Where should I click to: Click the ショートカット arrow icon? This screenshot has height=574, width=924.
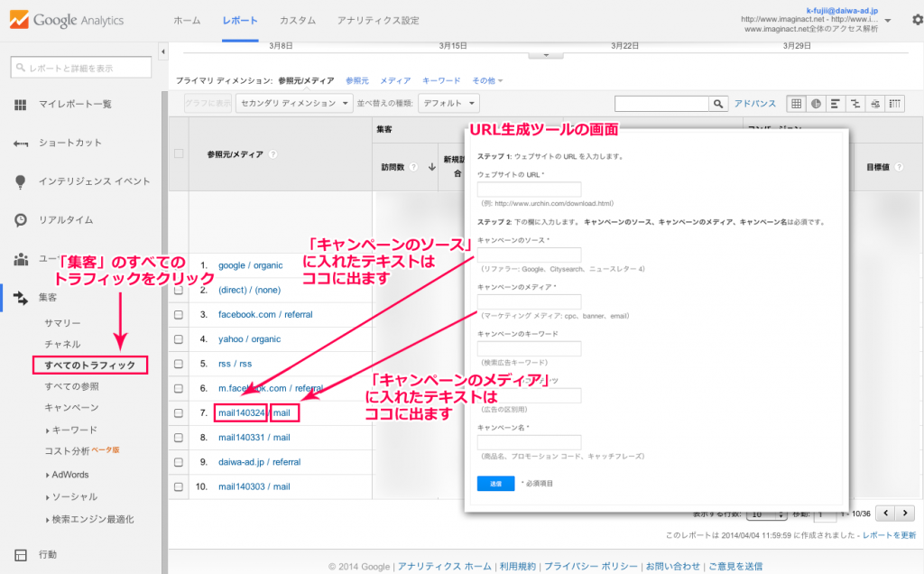[21, 143]
